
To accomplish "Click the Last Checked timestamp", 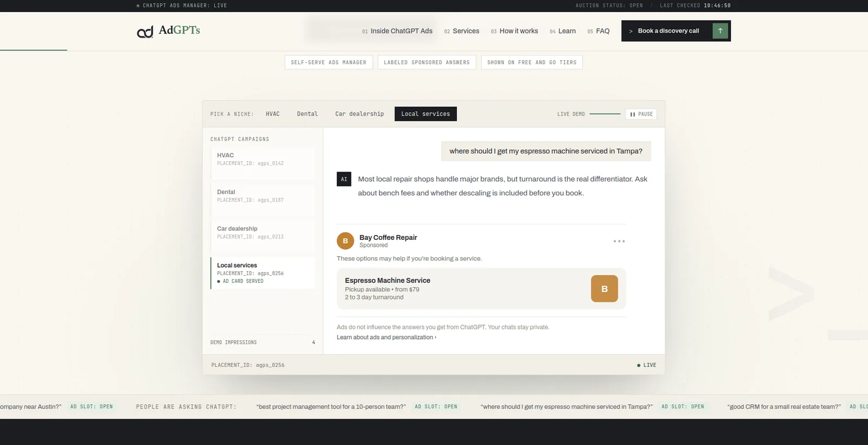I will tap(695, 5).
